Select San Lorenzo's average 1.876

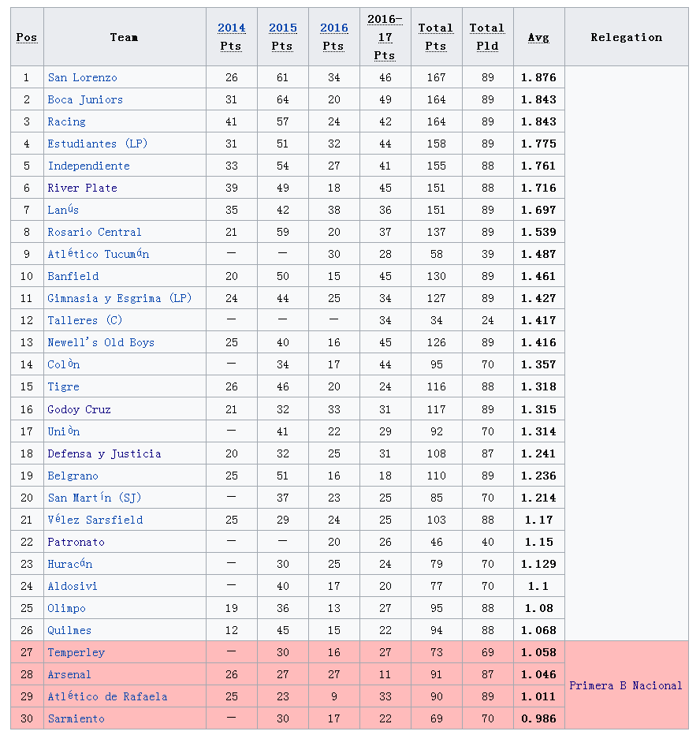[x=538, y=77]
